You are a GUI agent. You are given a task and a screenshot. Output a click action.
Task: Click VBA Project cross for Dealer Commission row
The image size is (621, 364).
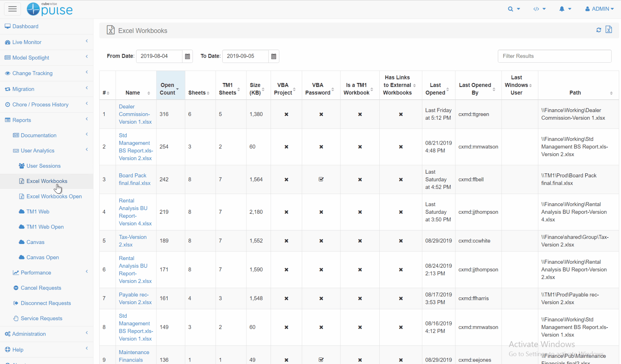tap(286, 114)
